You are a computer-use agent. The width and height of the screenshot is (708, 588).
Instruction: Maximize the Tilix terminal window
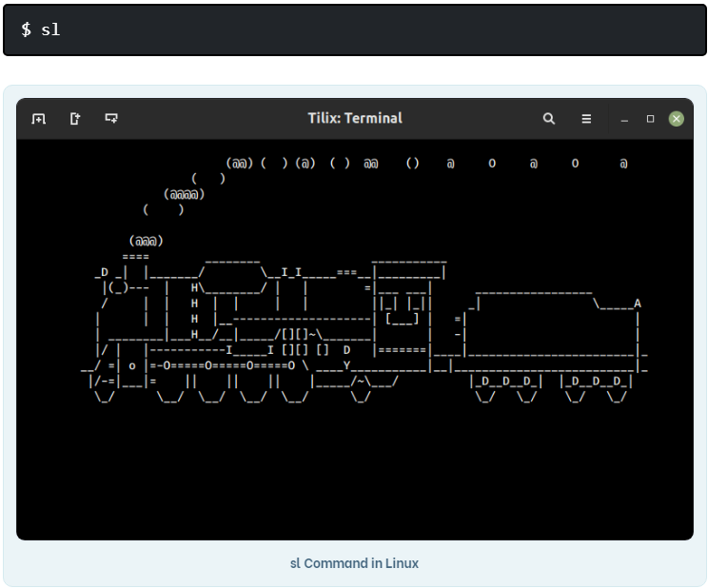click(651, 119)
